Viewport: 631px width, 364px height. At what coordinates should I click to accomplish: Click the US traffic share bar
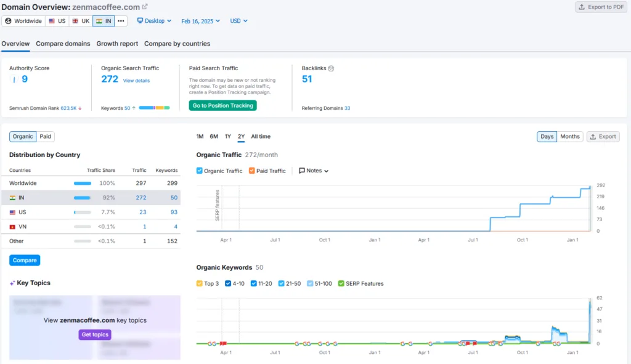click(x=83, y=212)
